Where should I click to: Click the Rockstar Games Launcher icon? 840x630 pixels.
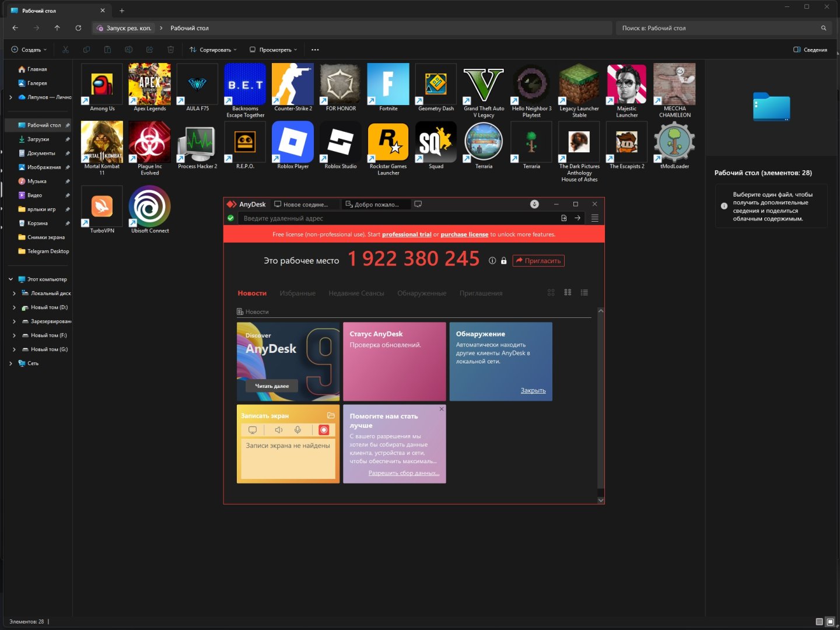coord(388,142)
